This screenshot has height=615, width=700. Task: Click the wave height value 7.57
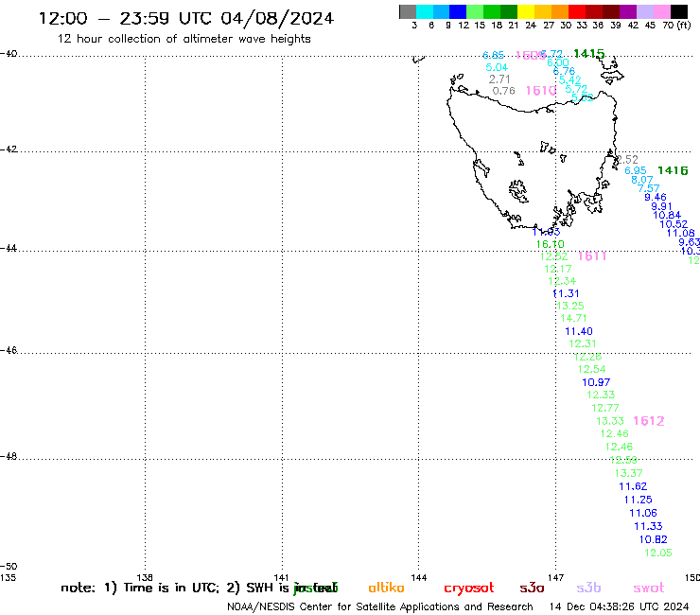coord(649,188)
